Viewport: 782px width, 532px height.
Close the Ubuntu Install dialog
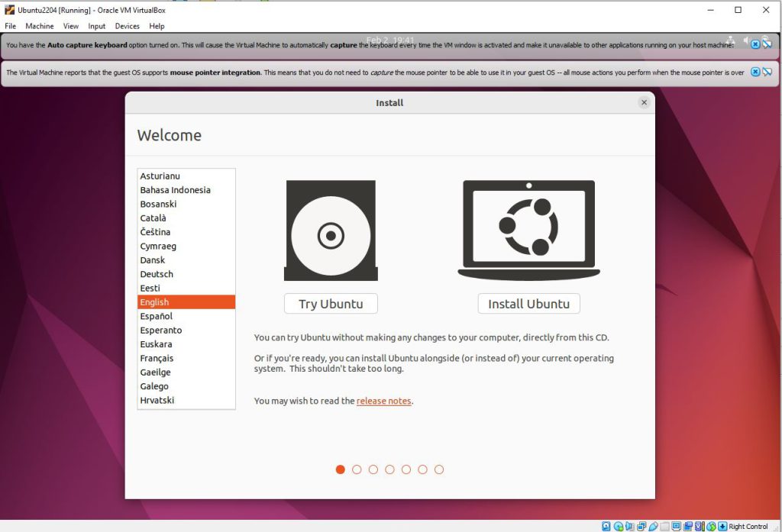(644, 102)
